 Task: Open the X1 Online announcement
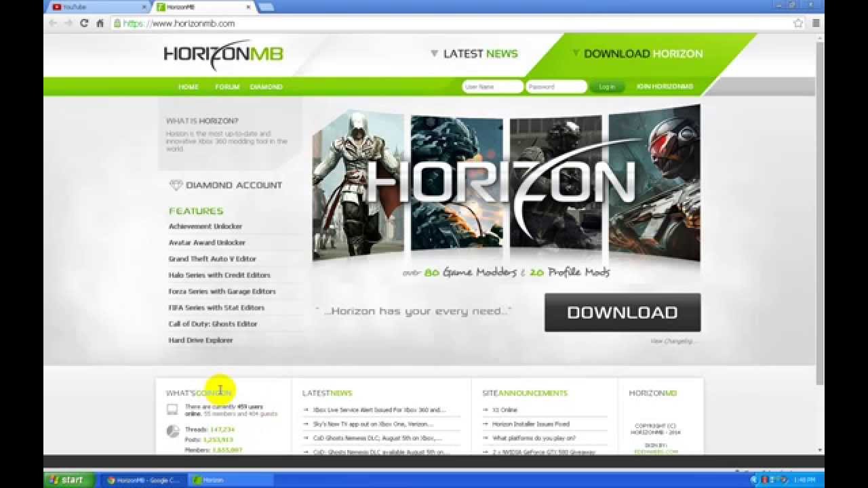tap(505, 410)
